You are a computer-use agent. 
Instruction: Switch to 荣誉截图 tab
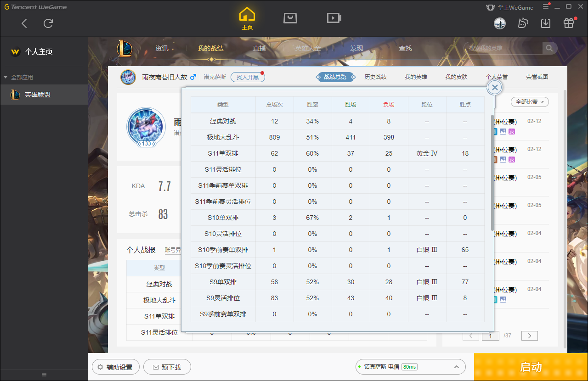(x=537, y=77)
